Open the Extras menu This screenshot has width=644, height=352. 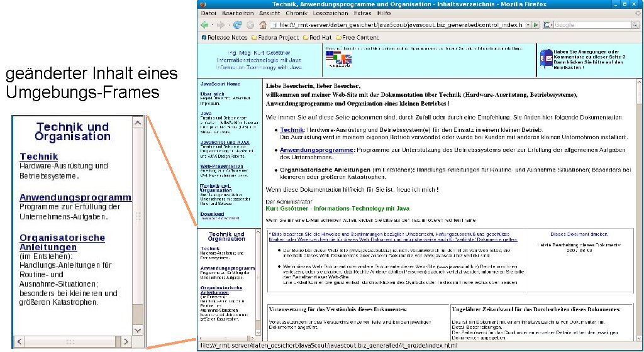click(362, 13)
